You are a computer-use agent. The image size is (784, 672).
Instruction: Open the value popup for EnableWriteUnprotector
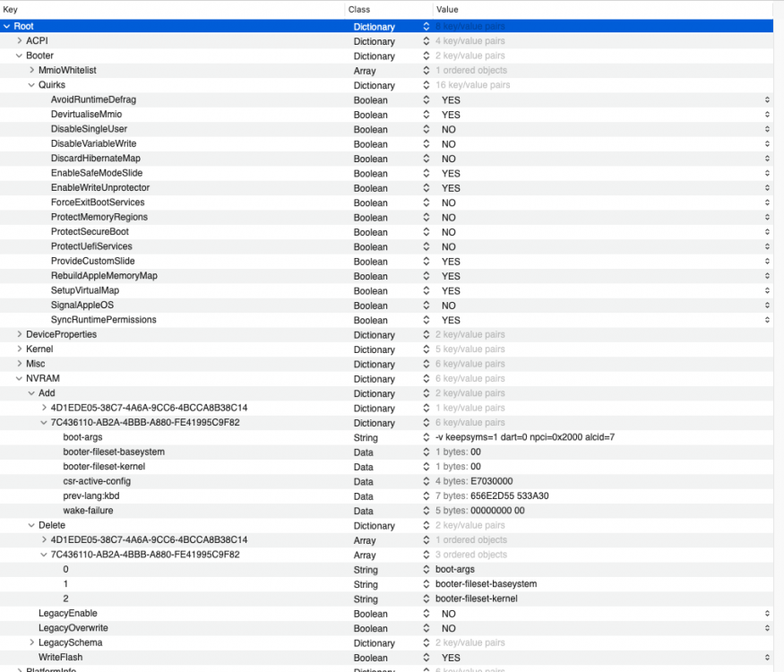(x=767, y=188)
